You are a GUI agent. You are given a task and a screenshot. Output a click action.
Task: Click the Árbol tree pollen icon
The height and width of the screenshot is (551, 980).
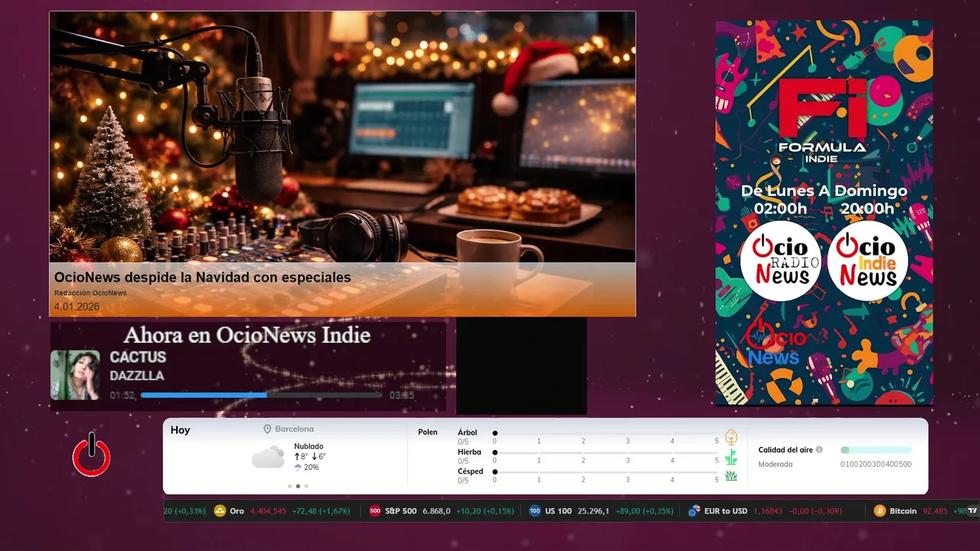(730, 437)
